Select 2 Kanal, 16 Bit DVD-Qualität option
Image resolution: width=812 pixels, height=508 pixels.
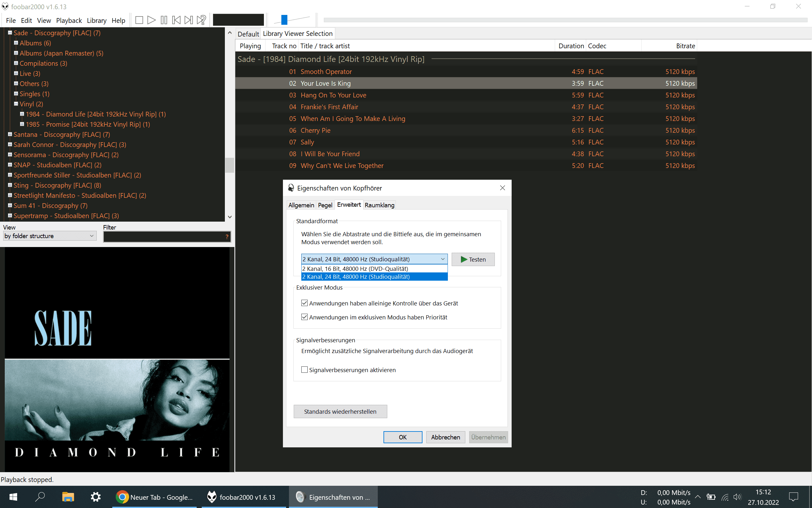375,269
